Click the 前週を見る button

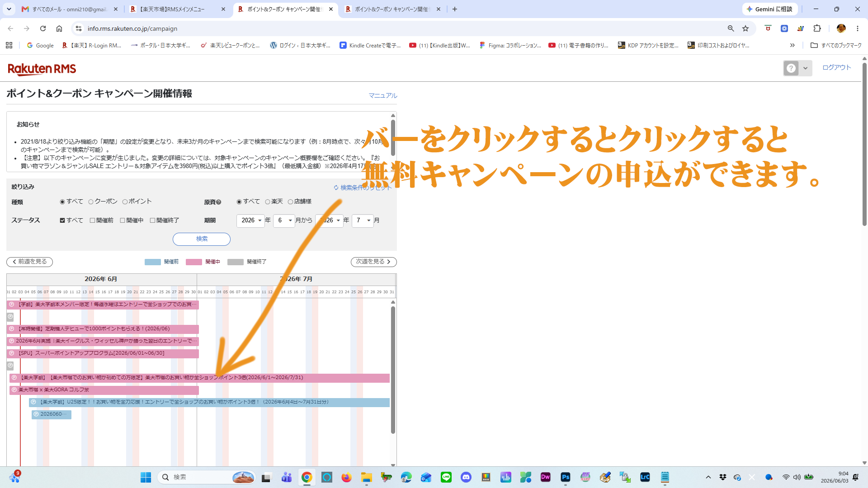tap(29, 262)
